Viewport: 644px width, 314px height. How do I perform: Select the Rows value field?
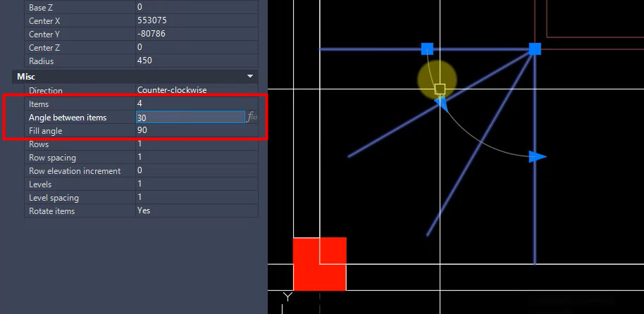tap(197, 144)
